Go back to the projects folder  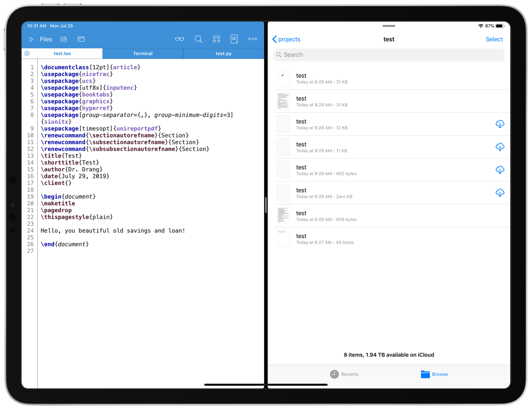[286, 39]
